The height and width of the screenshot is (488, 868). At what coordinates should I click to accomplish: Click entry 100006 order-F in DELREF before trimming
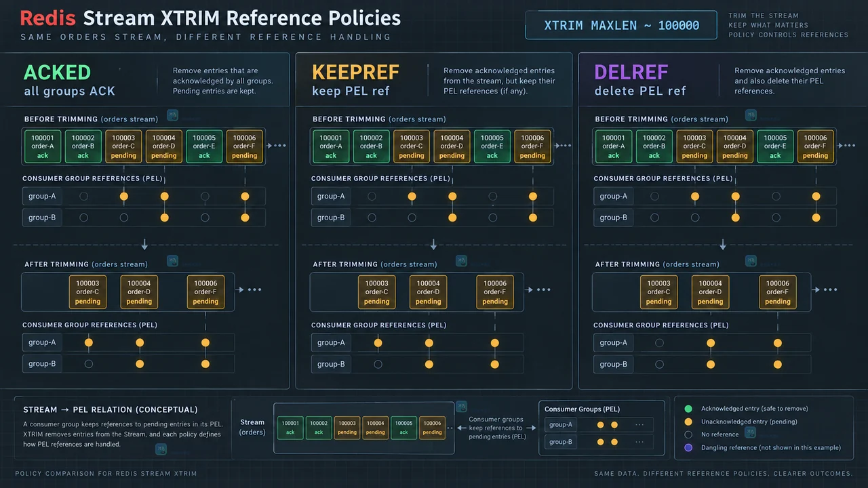click(x=815, y=146)
